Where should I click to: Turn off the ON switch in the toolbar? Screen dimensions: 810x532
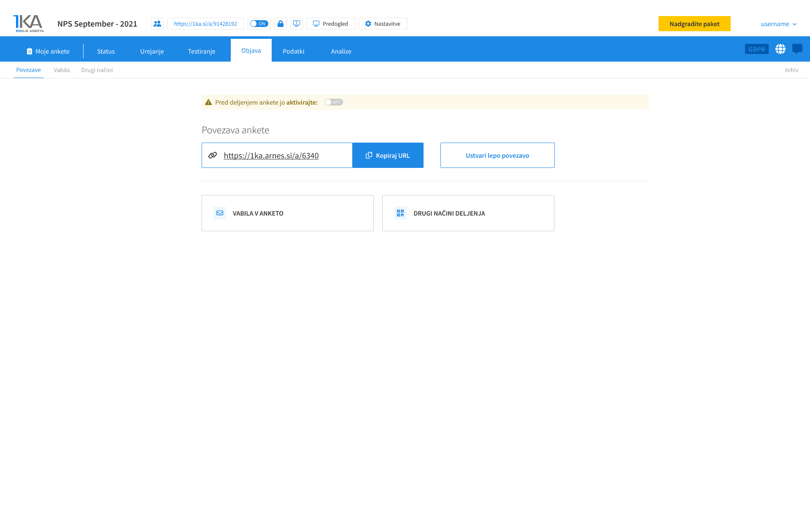(x=259, y=24)
